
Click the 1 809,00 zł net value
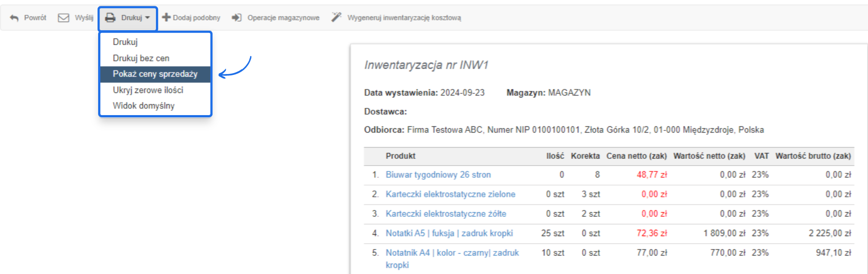point(724,233)
